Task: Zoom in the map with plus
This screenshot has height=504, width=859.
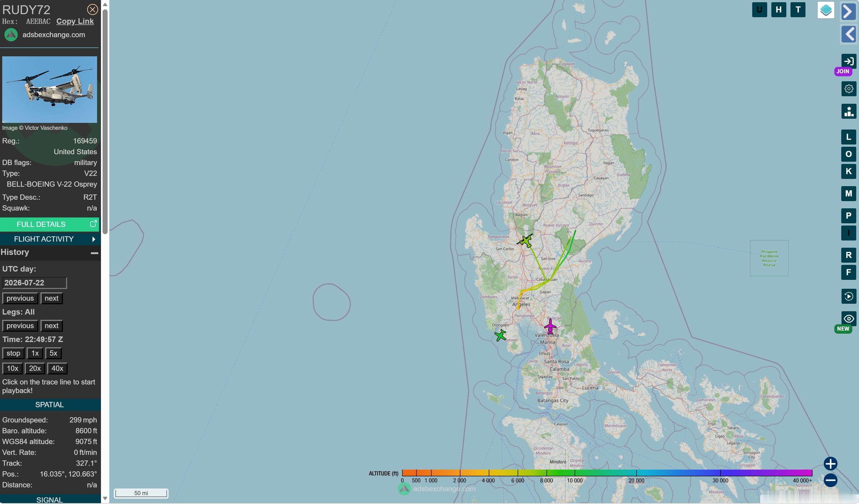Action: tap(831, 464)
